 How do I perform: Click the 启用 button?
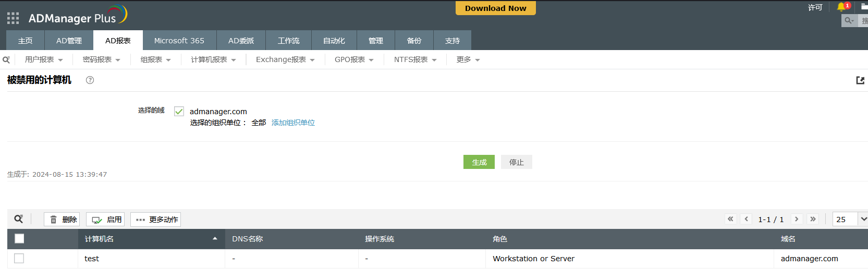(x=106, y=220)
